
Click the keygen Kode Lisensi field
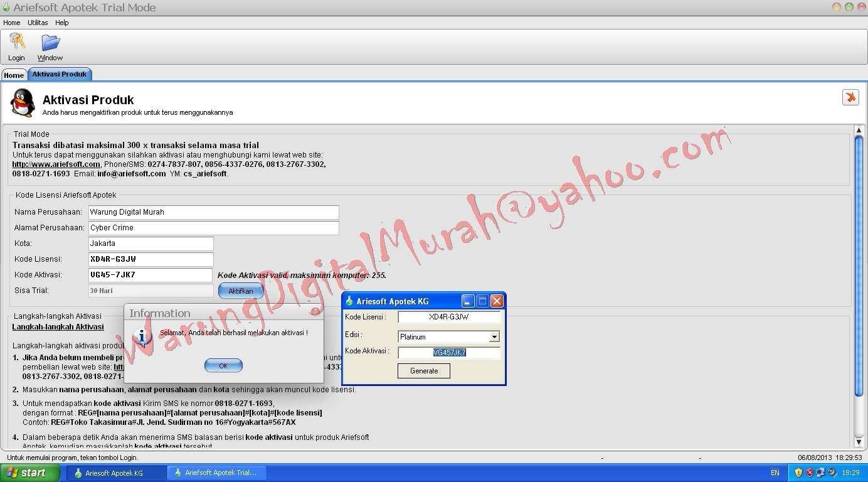click(449, 317)
